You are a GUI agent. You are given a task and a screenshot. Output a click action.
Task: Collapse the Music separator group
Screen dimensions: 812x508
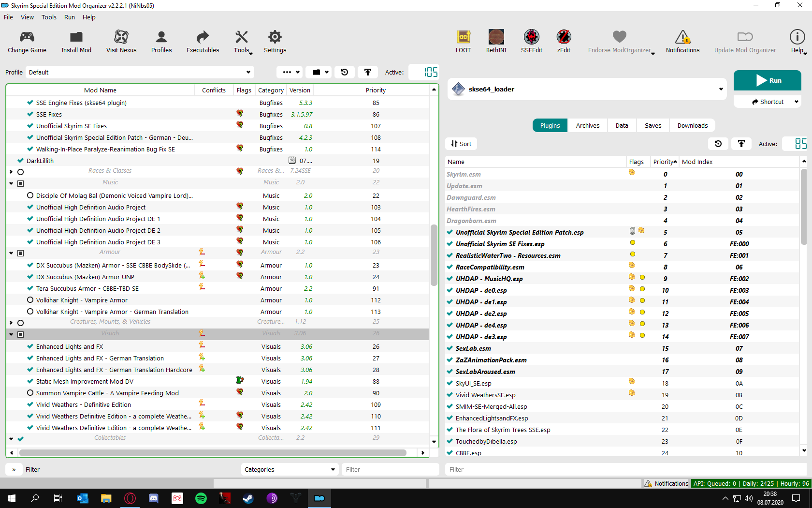11,183
